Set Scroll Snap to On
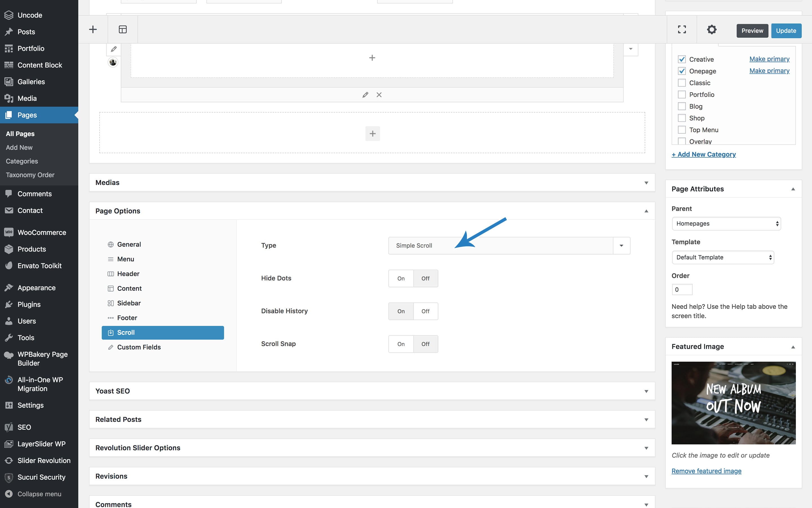The image size is (812, 508). pyautogui.click(x=401, y=344)
